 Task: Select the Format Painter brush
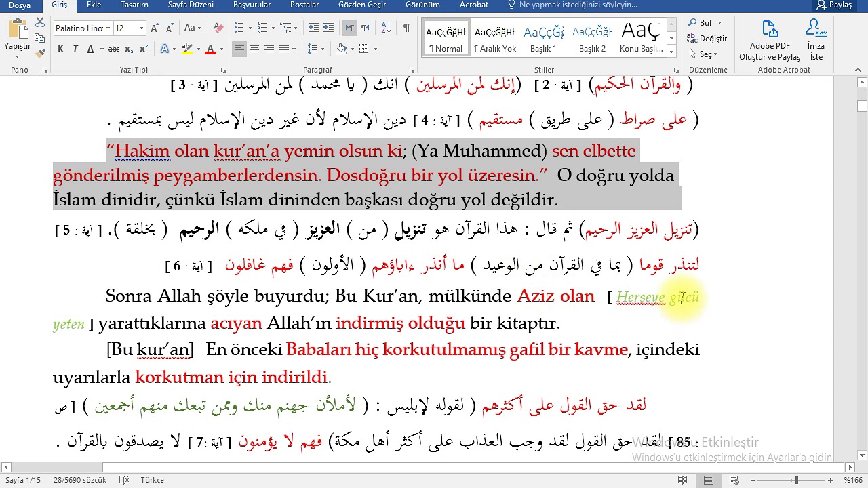(40, 53)
